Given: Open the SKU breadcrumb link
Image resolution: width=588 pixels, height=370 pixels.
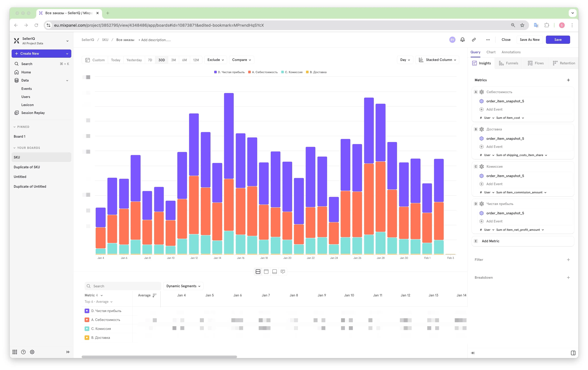Looking at the screenshot, I should click(x=105, y=40).
